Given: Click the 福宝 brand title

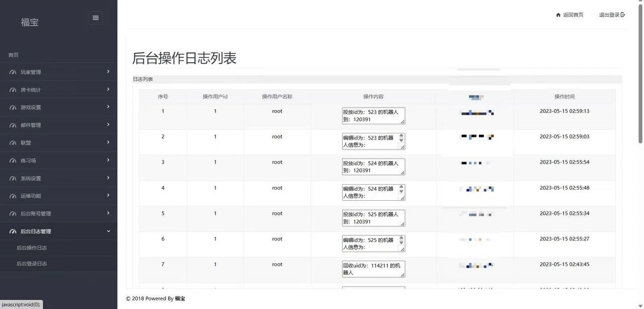Looking at the screenshot, I should pyautogui.click(x=30, y=22).
